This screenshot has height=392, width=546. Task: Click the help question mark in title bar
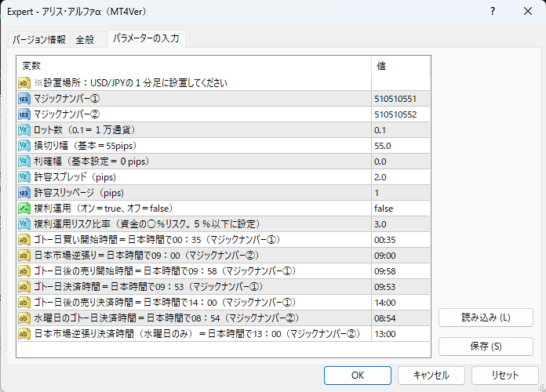pyautogui.click(x=492, y=12)
